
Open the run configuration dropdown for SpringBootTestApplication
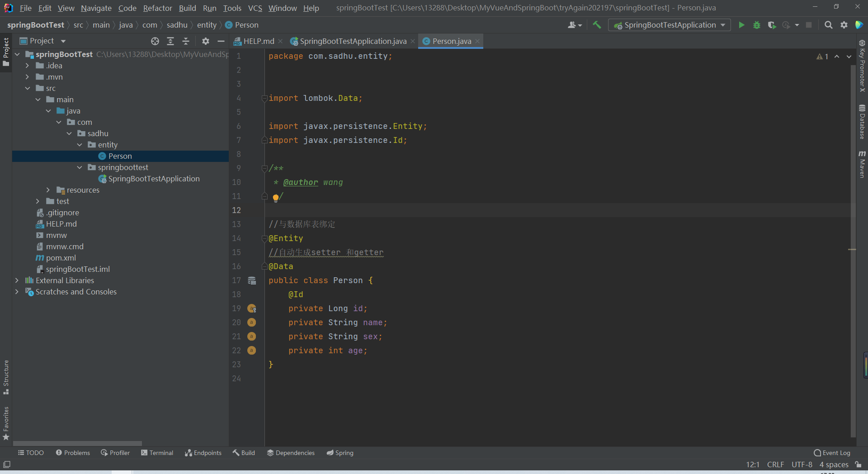(723, 25)
